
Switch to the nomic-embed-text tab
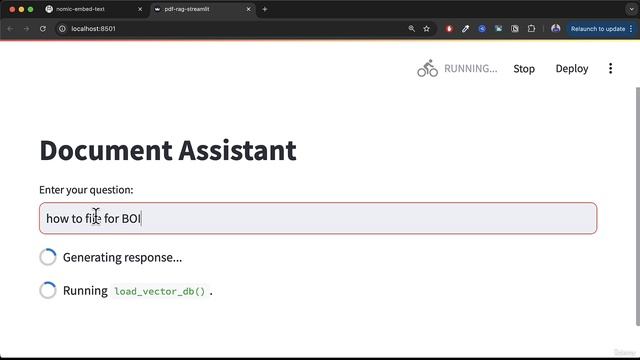pyautogui.click(x=94, y=9)
